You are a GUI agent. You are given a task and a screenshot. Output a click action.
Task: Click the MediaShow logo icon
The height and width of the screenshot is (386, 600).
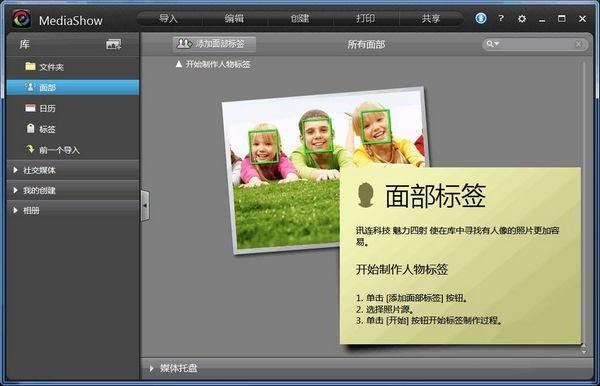21,19
